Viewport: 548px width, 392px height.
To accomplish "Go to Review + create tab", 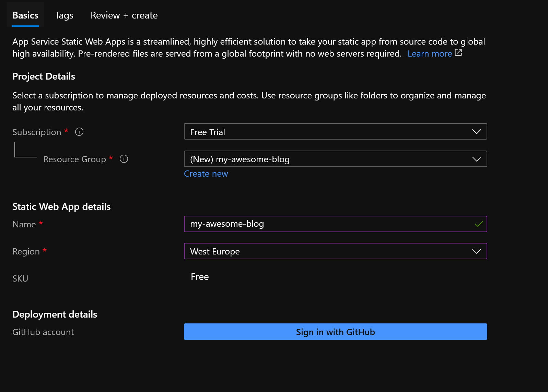I will click(124, 15).
